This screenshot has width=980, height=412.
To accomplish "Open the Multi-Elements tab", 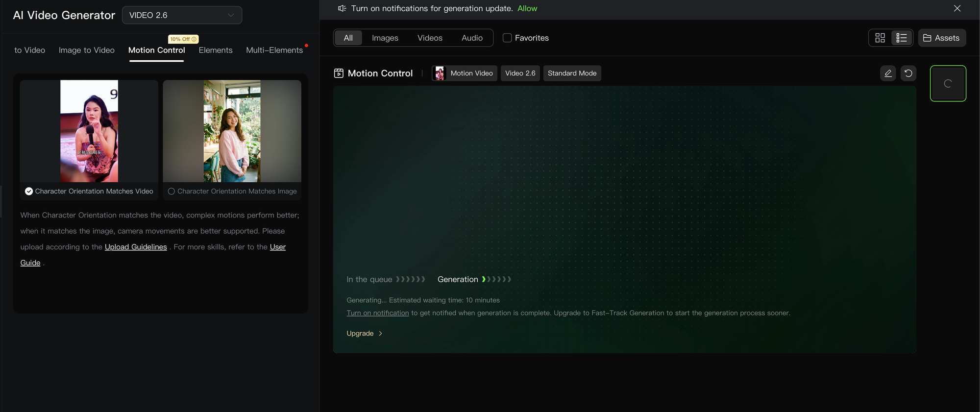I will [x=274, y=50].
